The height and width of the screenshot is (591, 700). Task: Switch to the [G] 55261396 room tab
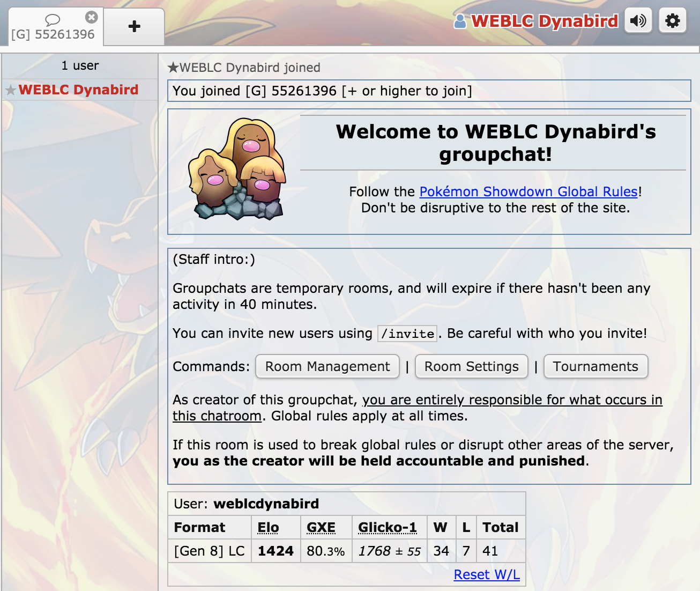pyautogui.click(x=53, y=27)
